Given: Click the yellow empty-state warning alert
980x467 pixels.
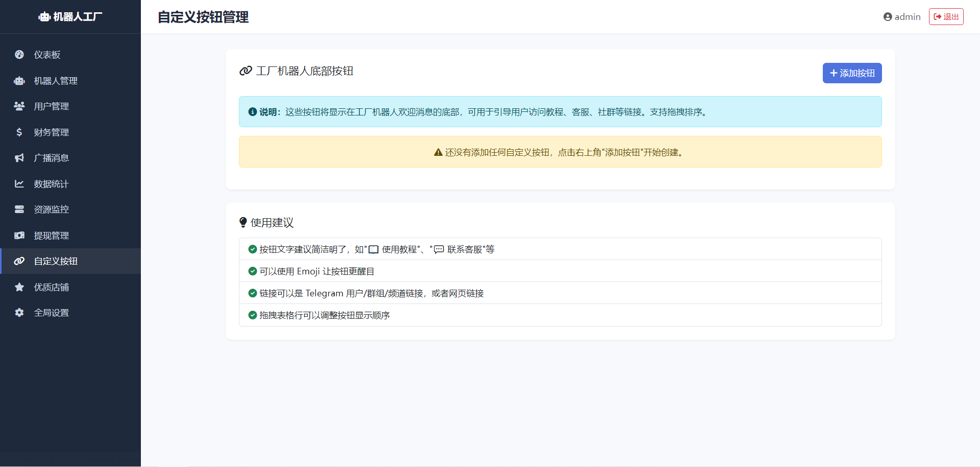Looking at the screenshot, I should point(560,152).
